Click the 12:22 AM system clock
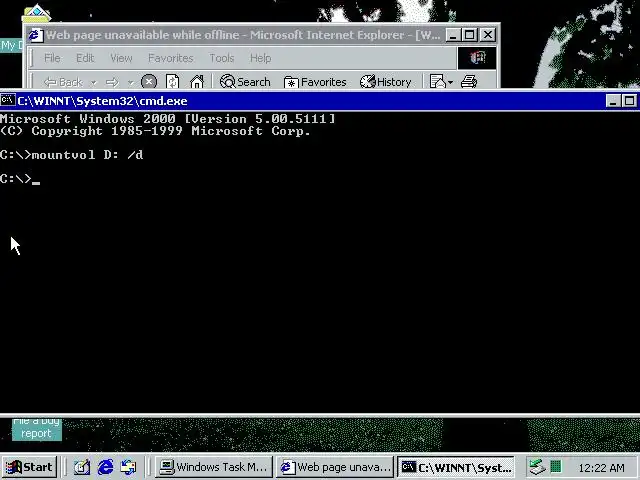This screenshot has width=640, height=480. coord(601,468)
